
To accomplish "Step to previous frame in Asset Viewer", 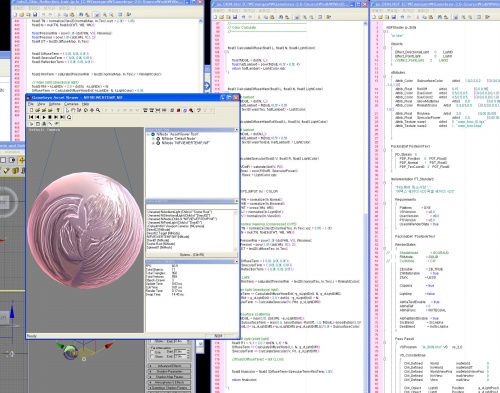I will coord(38,117).
